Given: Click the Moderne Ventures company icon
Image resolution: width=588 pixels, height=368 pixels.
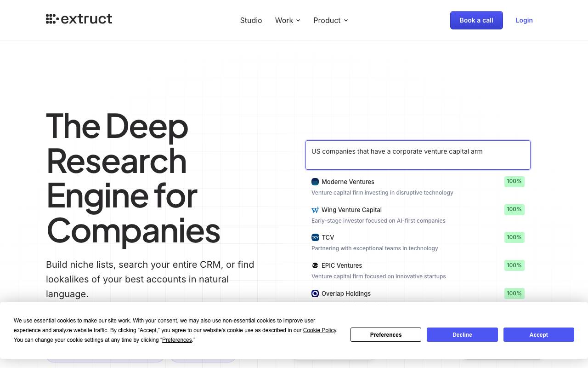Looking at the screenshot, I should pos(315,182).
